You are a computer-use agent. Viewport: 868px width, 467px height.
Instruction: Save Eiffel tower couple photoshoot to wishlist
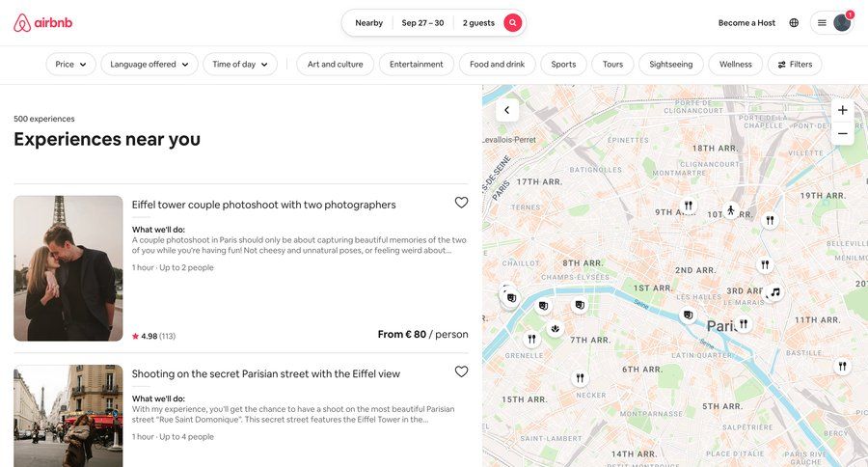pos(461,203)
